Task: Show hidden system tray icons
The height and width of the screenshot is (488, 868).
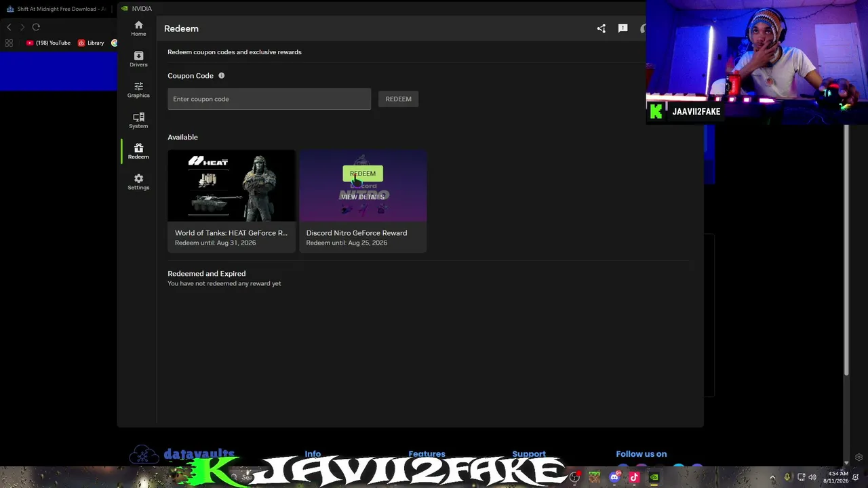Action: pyautogui.click(x=772, y=477)
